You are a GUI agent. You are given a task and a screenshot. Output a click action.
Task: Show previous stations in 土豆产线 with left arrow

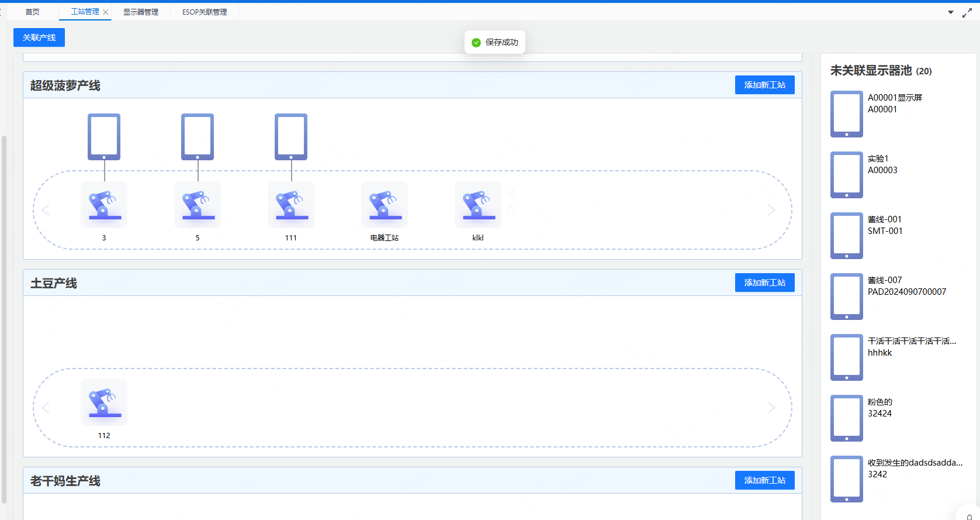click(46, 408)
